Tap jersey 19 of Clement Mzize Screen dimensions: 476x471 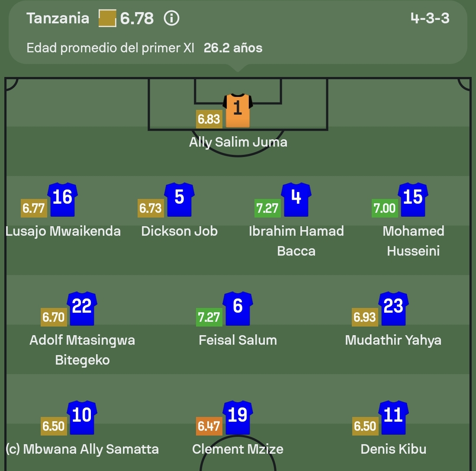238,417
